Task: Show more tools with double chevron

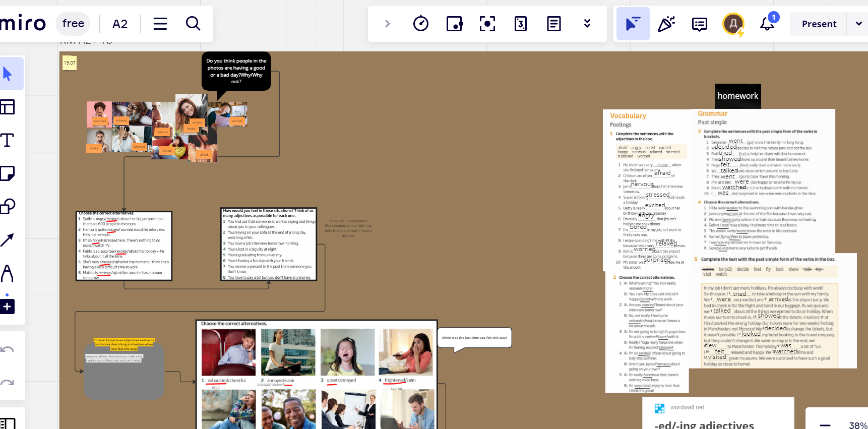Action: pos(587,24)
